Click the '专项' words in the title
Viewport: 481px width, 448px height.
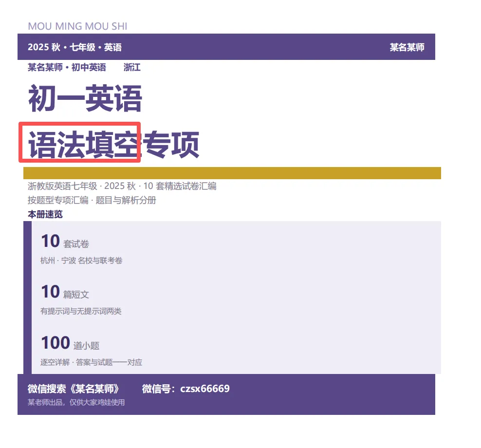(171, 144)
